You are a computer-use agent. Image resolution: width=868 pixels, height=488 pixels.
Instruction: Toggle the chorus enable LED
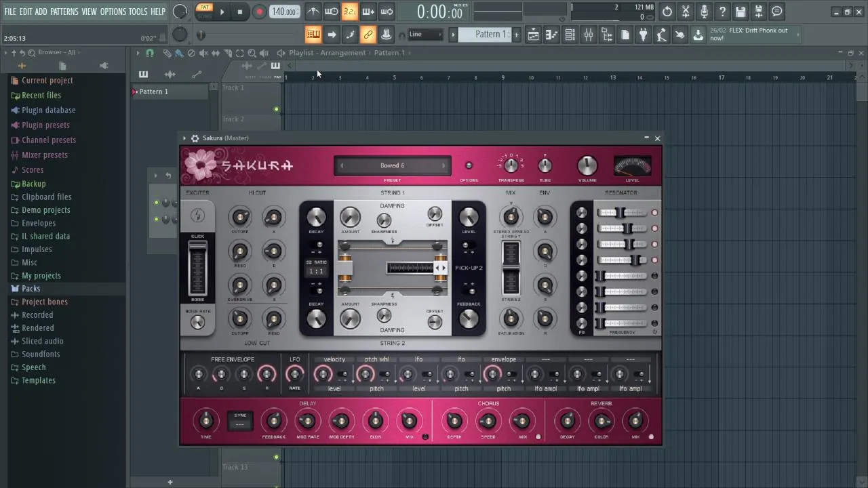538,437
